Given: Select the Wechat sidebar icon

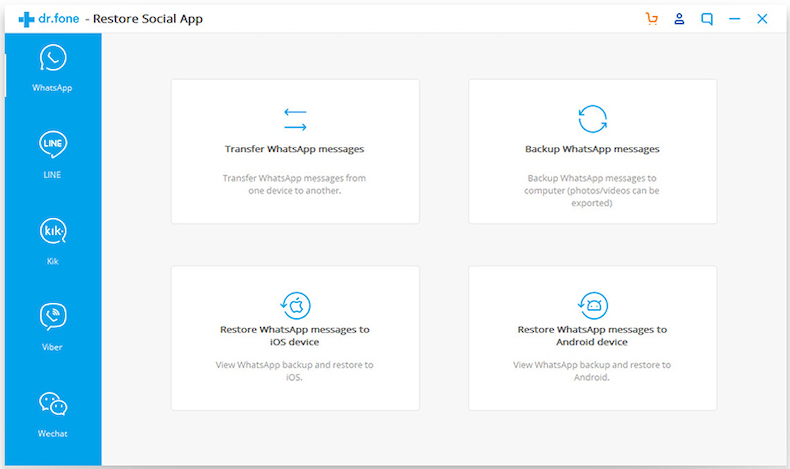Looking at the screenshot, I should coord(52,404).
